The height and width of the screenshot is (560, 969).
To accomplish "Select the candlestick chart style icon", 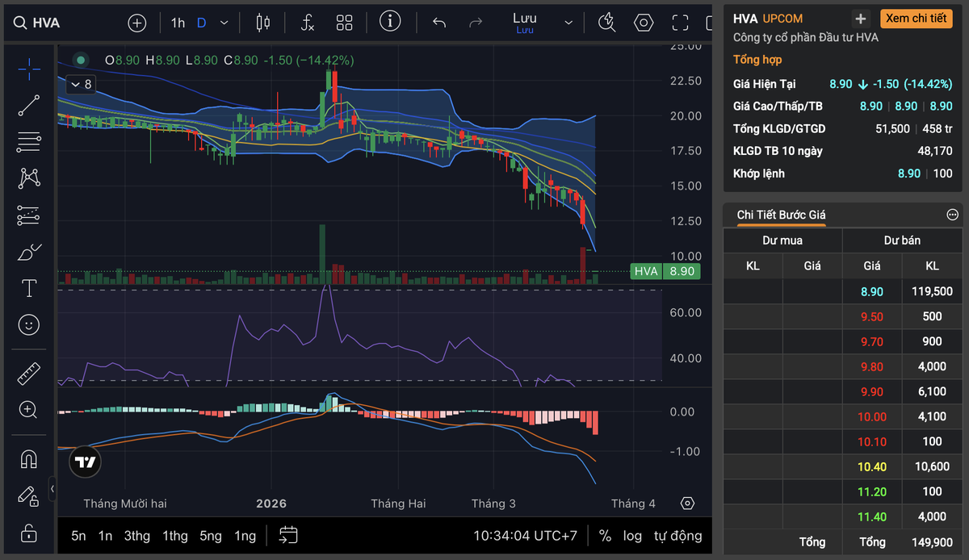I will 262,23.
